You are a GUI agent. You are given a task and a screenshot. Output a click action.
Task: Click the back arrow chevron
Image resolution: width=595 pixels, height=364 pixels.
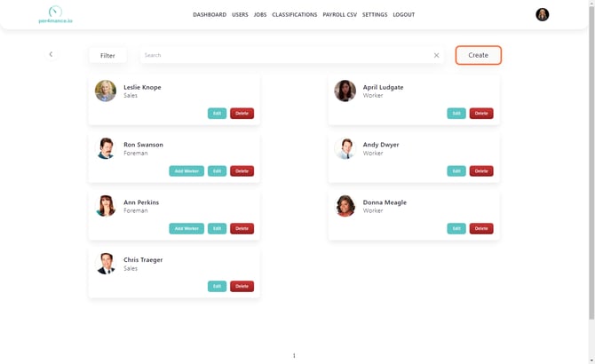[x=51, y=54]
